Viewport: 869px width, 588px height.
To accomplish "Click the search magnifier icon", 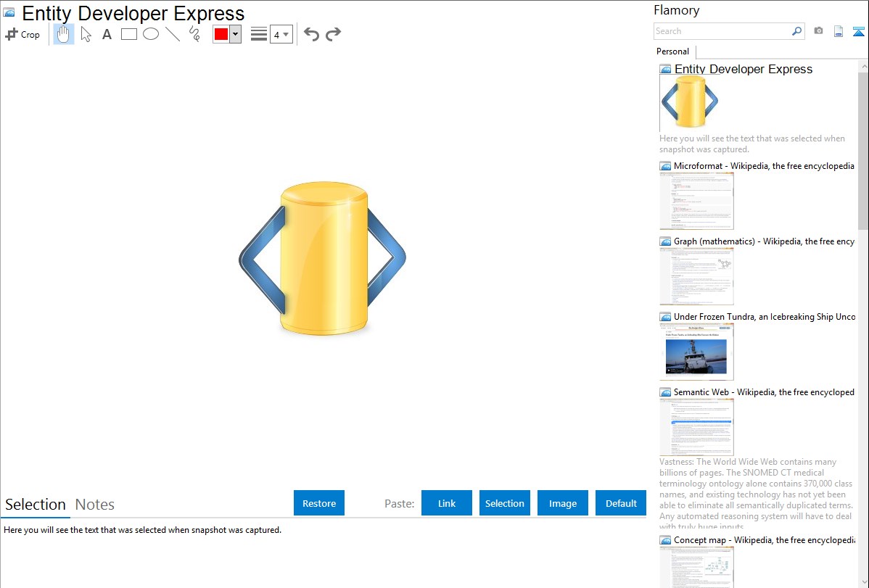I will click(797, 31).
